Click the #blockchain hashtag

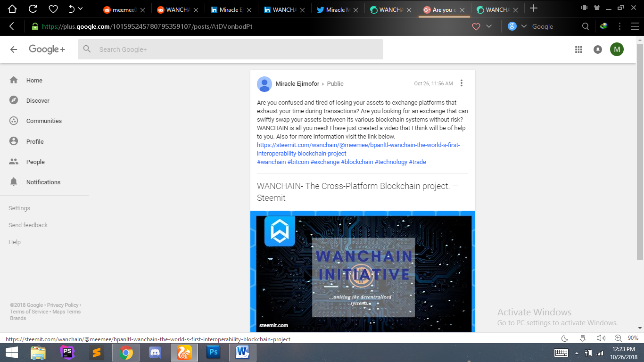point(357,162)
